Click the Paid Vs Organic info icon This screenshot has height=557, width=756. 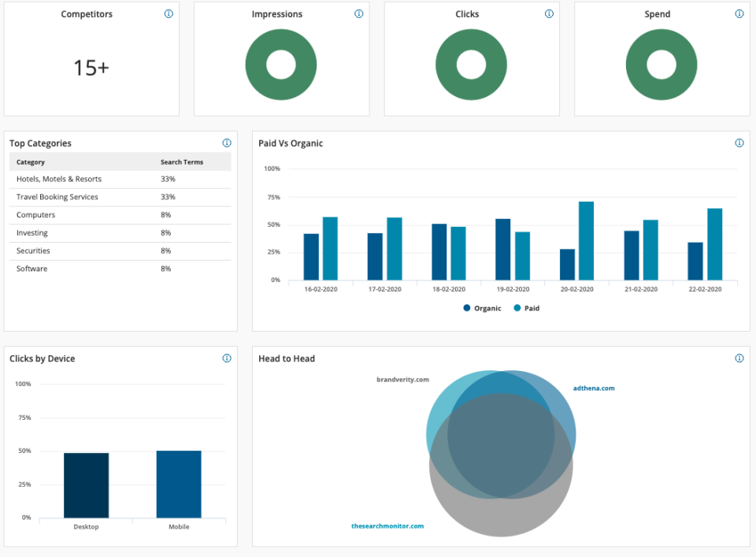pyautogui.click(x=739, y=143)
